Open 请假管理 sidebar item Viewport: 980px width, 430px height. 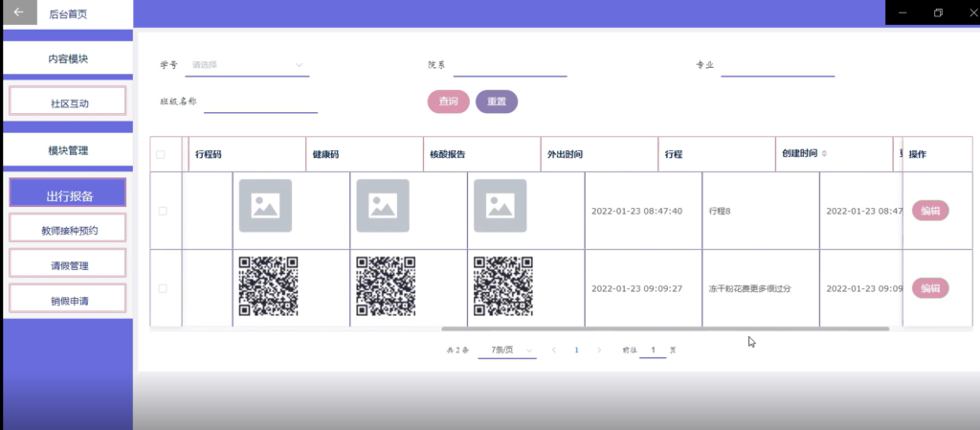[68, 262]
